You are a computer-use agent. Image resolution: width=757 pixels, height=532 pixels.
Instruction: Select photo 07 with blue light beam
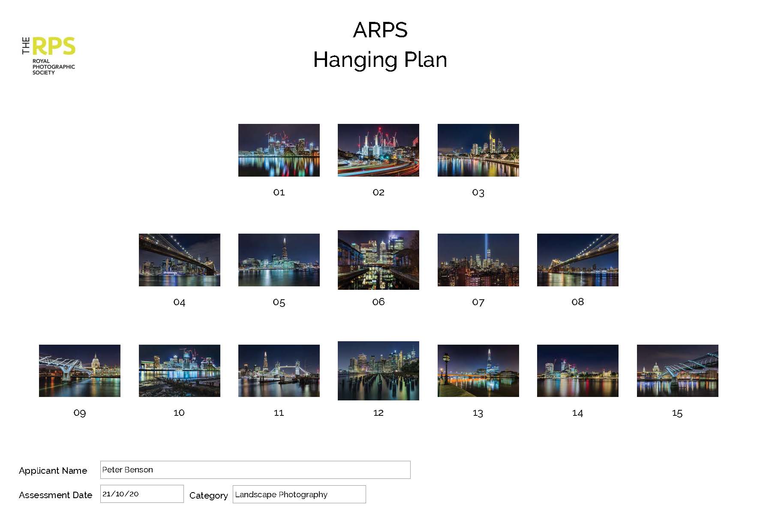point(478,260)
